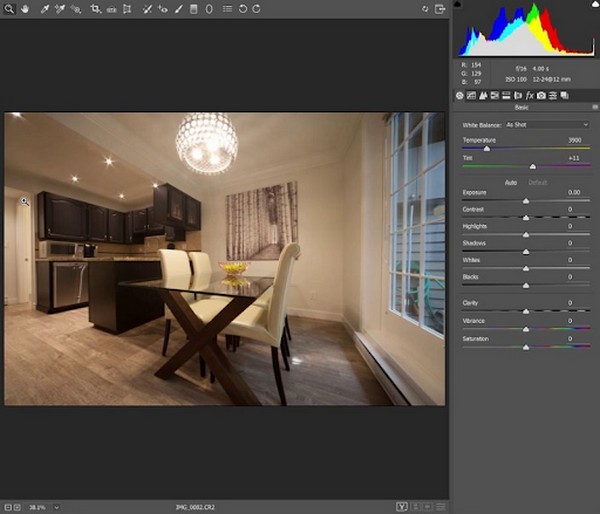Screen dimensions: 600x514
Task: Click the Default tone link
Action: click(538, 182)
